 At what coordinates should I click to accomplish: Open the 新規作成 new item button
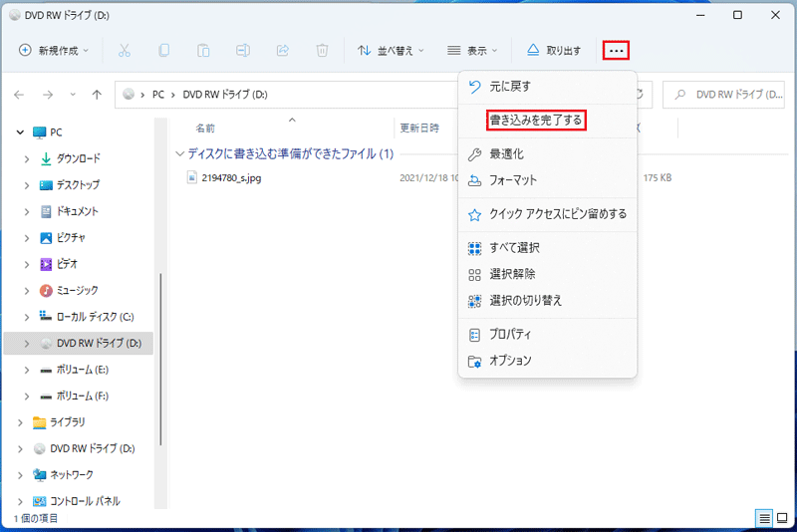pyautogui.click(x=54, y=50)
